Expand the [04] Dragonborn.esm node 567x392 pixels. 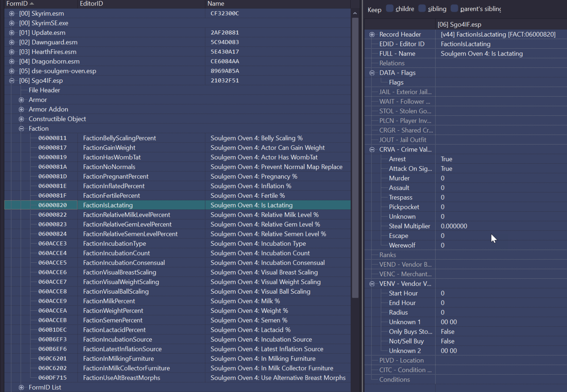tap(12, 61)
